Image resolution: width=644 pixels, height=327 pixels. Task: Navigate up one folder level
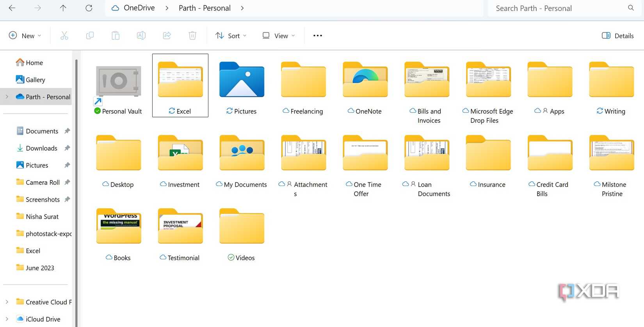pos(63,8)
